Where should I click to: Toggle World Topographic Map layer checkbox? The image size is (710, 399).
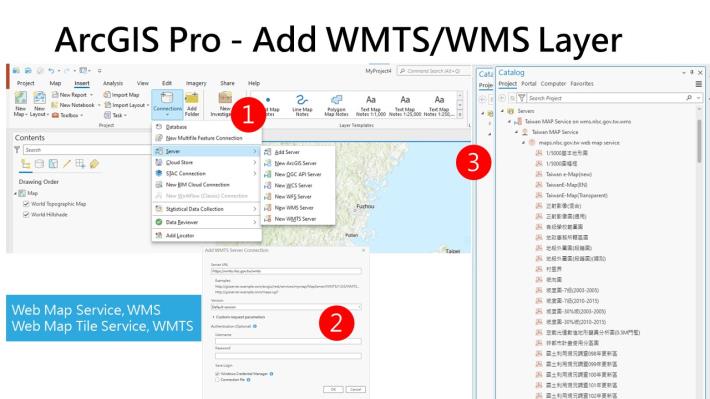tap(26, 204)
